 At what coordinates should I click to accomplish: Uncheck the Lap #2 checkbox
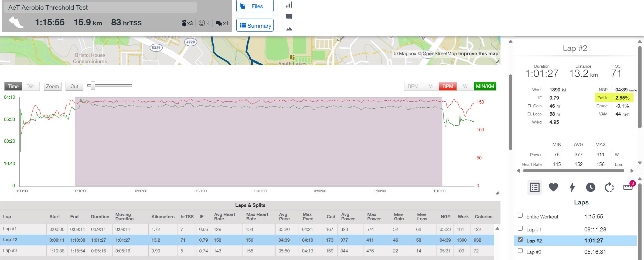tap(520, 240)
